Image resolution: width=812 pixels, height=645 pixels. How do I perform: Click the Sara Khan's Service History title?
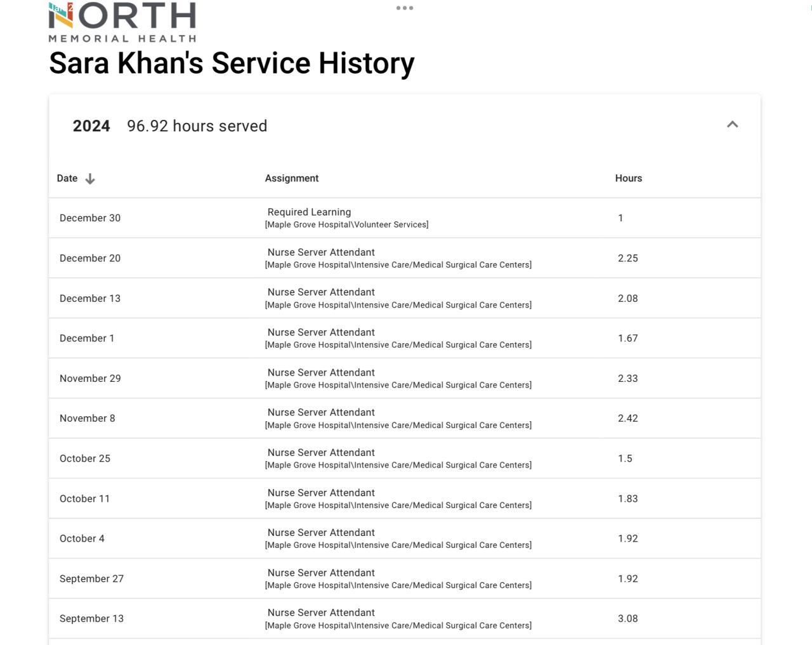pos(232,63)
